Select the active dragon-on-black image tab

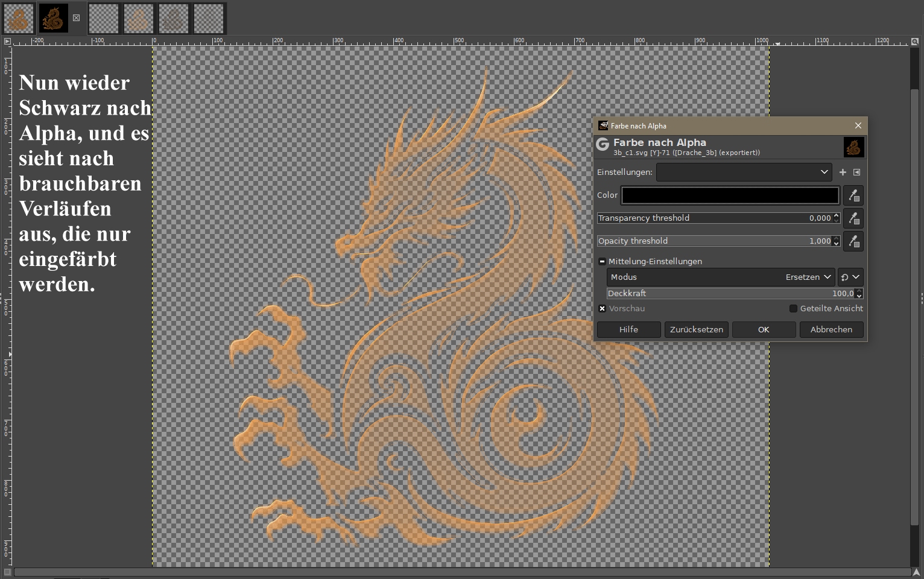53,18
